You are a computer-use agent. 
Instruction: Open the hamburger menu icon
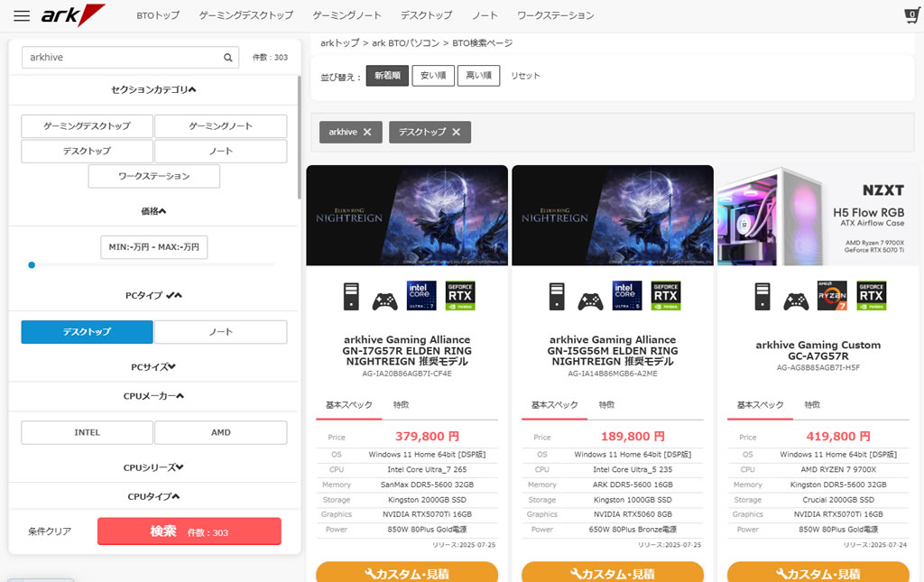22,15
